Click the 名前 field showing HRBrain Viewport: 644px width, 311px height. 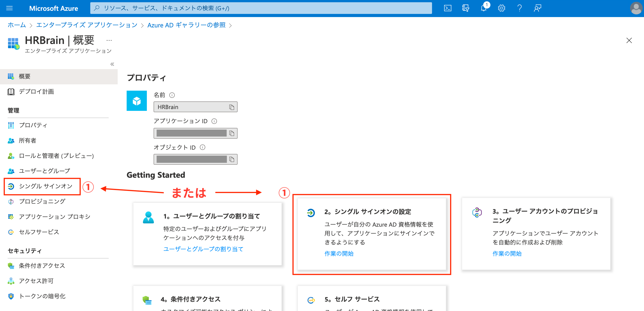[195, 107]
